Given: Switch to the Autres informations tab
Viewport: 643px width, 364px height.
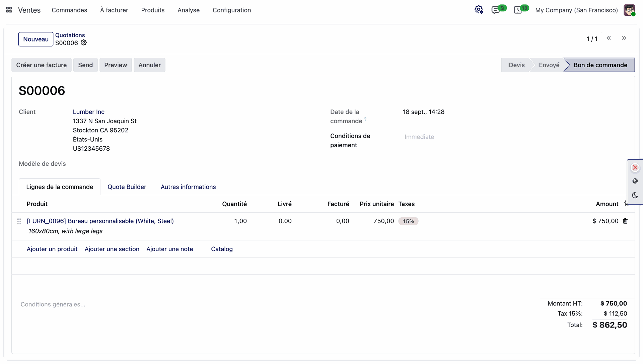Looking at the screenshot, I should point(188,187).
